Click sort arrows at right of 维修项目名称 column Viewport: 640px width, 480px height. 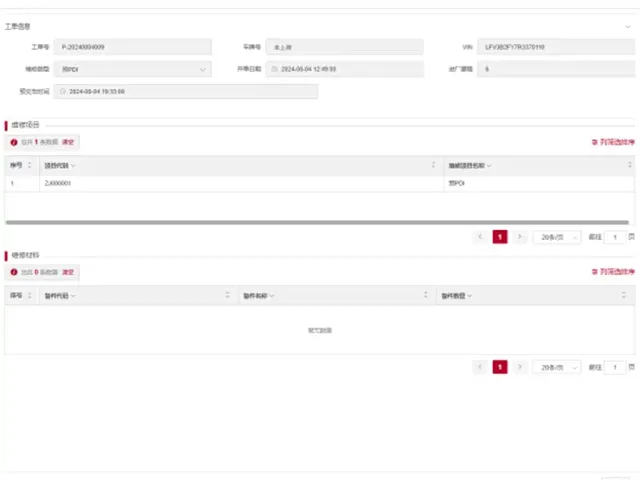(x=629, y=165)
